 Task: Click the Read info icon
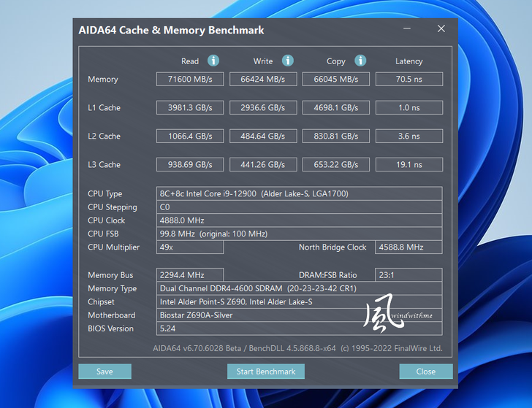[213, 61]
